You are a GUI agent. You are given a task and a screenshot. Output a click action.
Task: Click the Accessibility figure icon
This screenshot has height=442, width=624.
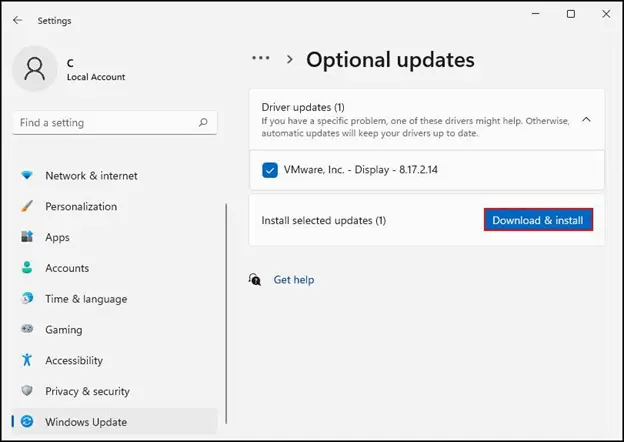27,360
